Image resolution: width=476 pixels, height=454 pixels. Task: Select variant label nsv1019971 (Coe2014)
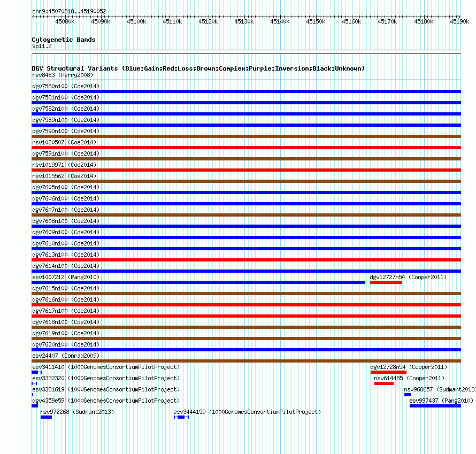pos(64,165)
